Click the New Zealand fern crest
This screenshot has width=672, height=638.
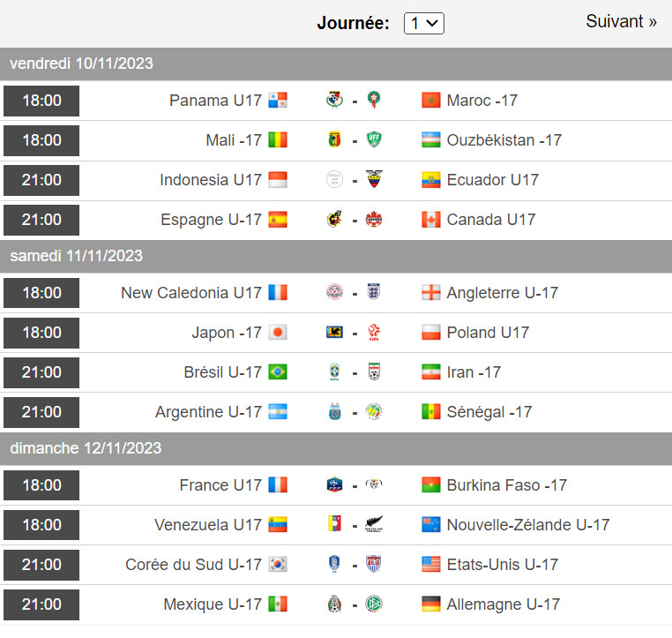pyautogui.click(x=374, y=524)
